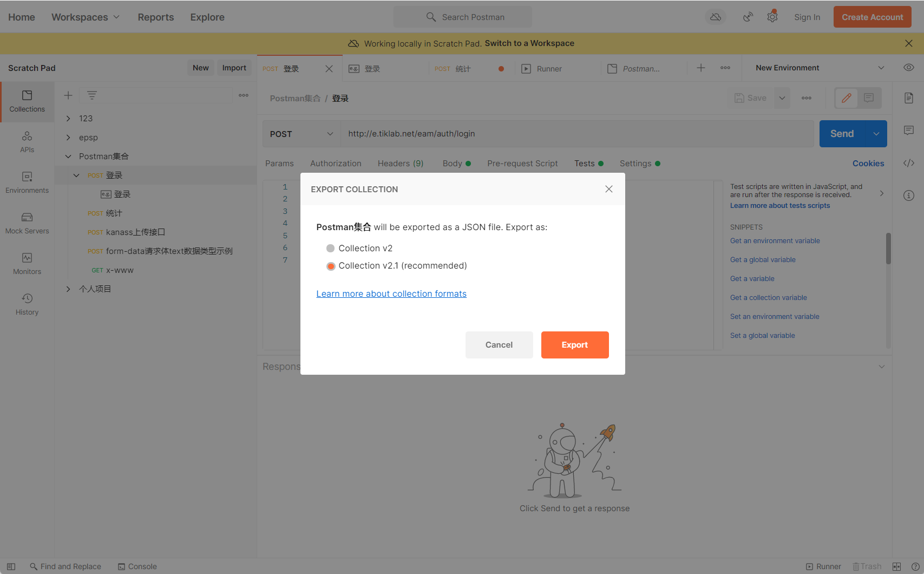Expand the epsp collection
924x574 pixels.
click(x=68, y=138)
